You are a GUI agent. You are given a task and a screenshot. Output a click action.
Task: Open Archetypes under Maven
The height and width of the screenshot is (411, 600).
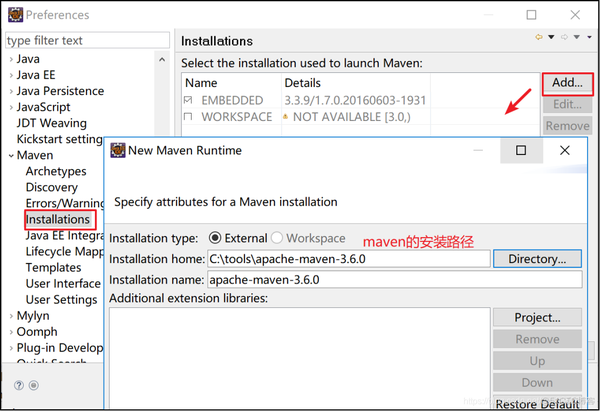click(x=56, y=171)
